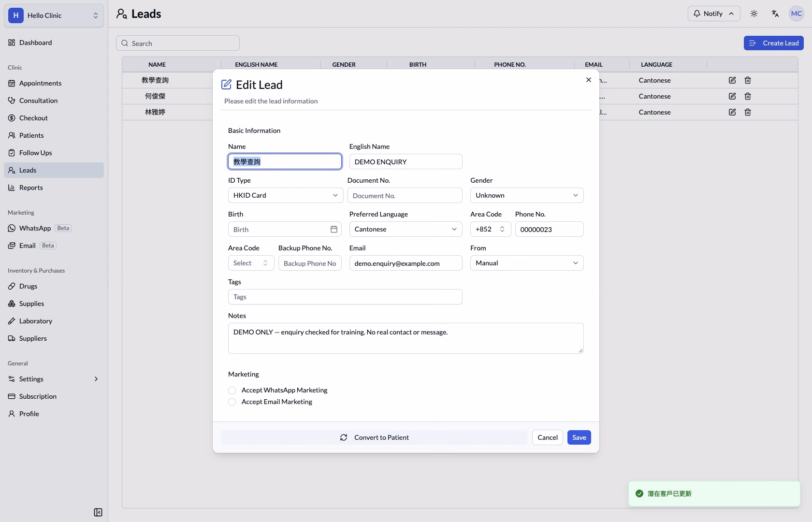Open the Hello Clinic workspace switcher
The image size is (812, 522).
(x=54, y=15)
